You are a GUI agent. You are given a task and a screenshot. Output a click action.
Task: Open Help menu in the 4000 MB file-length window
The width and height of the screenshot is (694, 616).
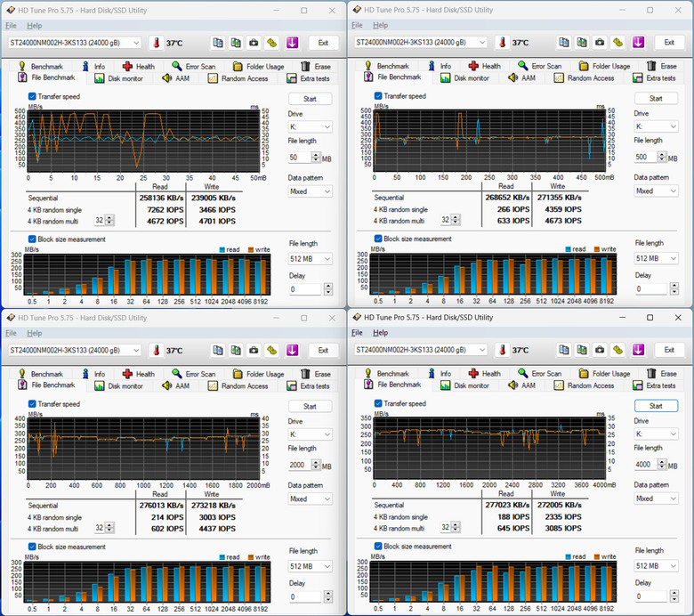click(x=380, y=333)
